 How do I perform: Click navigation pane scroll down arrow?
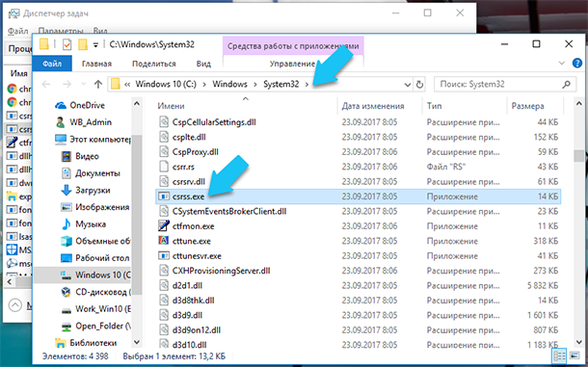point(137,342)
